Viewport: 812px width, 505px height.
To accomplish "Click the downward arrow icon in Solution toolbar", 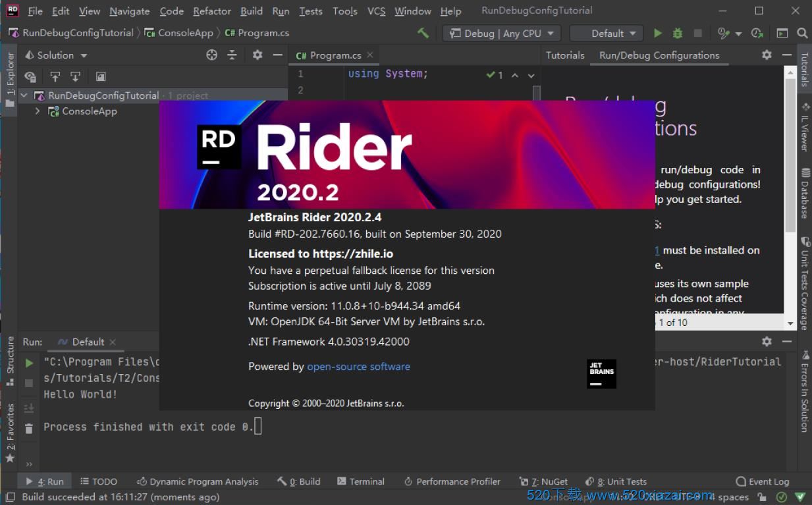I will pos(76,76).
